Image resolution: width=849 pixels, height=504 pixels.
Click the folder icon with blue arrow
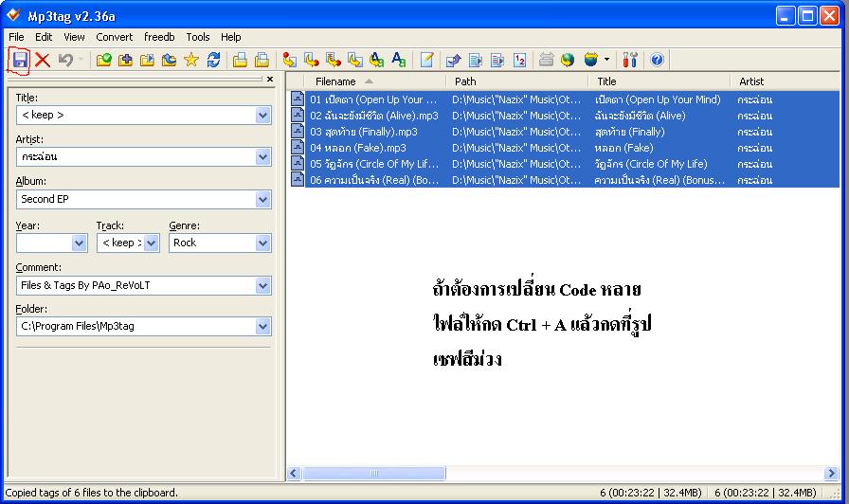point(169,60)
